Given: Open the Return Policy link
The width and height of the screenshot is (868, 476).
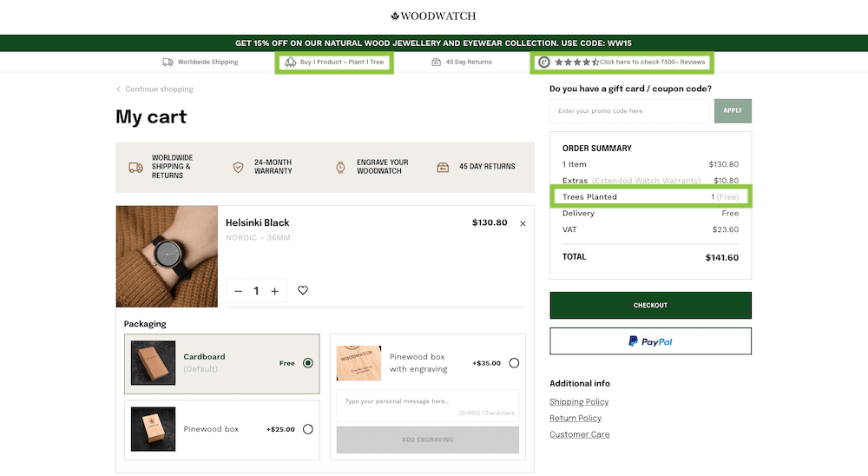Looking at the screenshot, I should 575,418.
